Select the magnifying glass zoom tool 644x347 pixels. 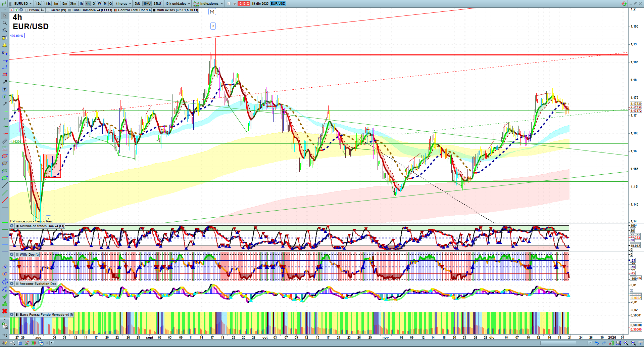pos(5,23)
